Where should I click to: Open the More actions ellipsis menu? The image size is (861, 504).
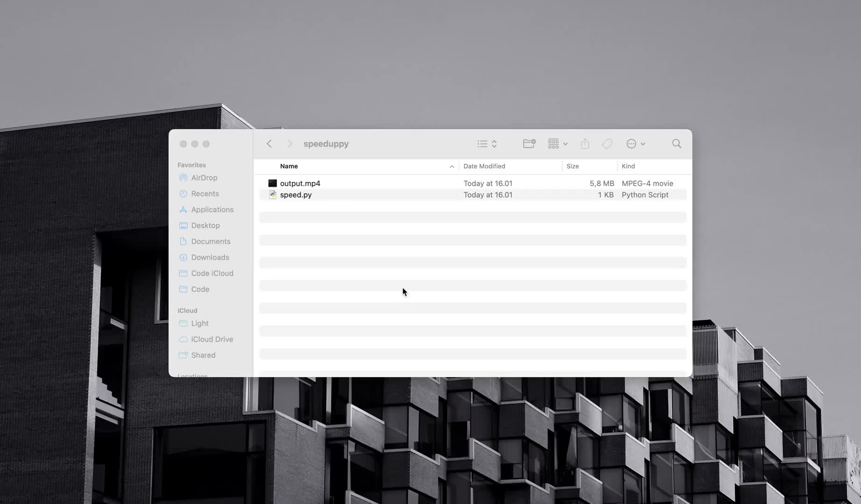click(x=635, y=144)
